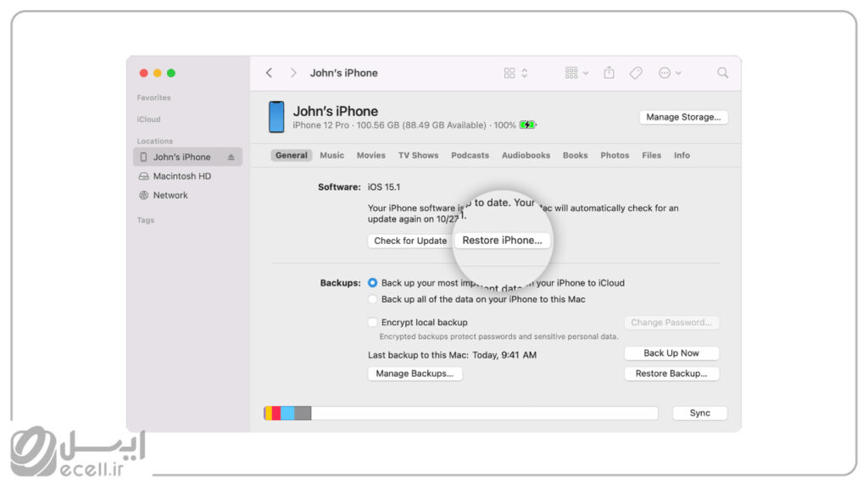The image size is (868, 488).
Task: Switch to the Files tab
Action: coord(652,156)
